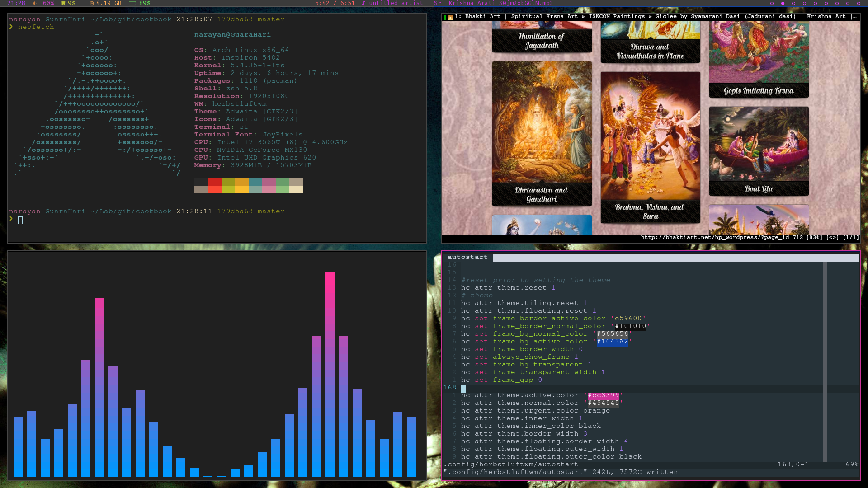Click the vim window vertical scrollbar
Image resolution: width=868 pixels, height=488 pixels.
pos(825,361)
